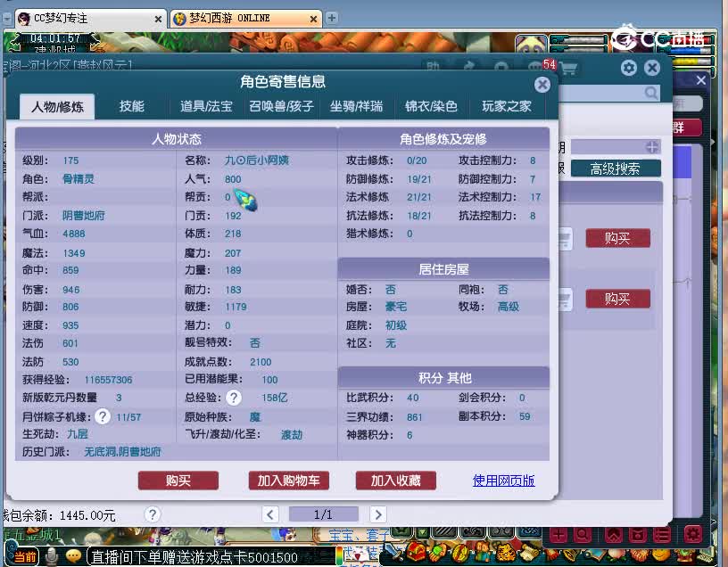Click the 加入收藏 button
Image resolution: width=728 pixels, height=567 pixels.
[x=395, y=481]
